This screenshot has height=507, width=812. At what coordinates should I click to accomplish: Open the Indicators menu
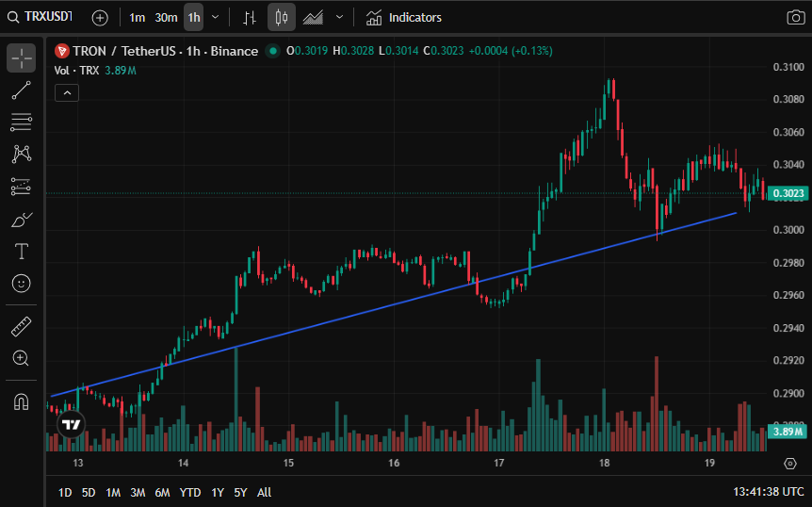[x=403, y=18]
